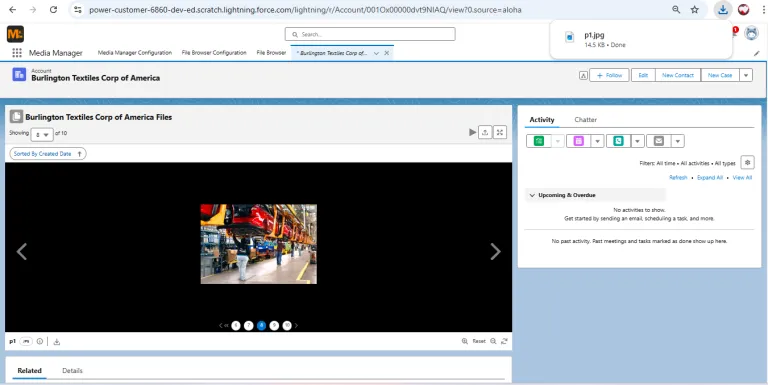Open the Burlington Textiles tab dropdown chevron
This screenshot has width=768, height=385.
coord(376,53)
